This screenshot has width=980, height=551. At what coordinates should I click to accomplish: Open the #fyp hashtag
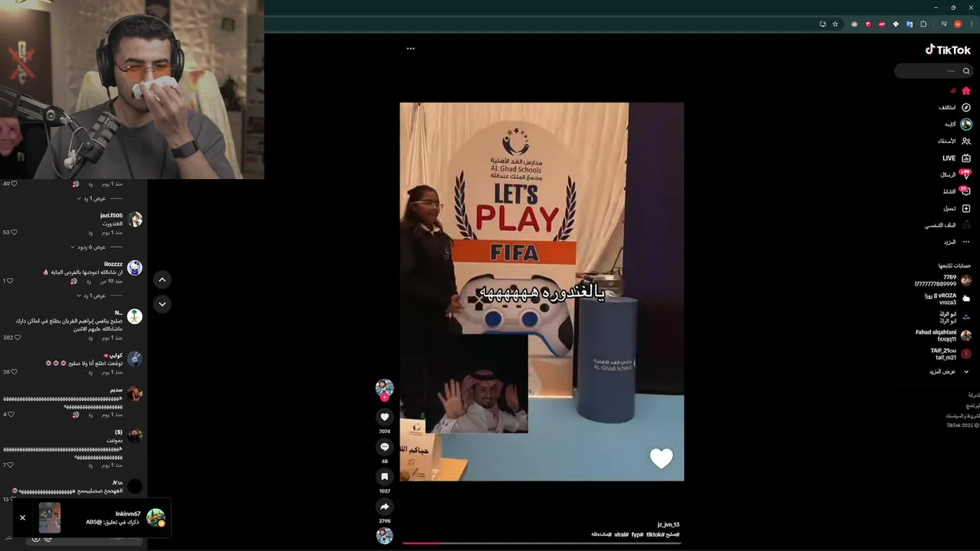[x=637, y=534]
